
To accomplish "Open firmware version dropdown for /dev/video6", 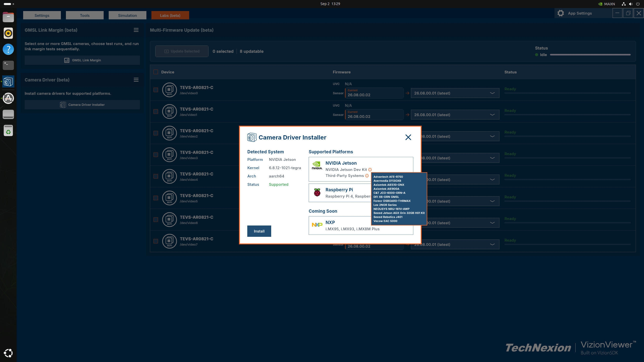I will pyautogui.click(x=463, y=223).
